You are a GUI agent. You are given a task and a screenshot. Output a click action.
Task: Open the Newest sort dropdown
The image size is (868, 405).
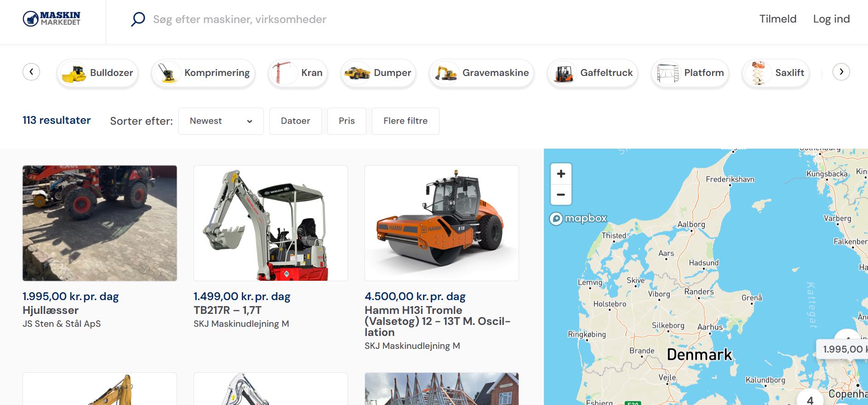(x=221, y=121)
